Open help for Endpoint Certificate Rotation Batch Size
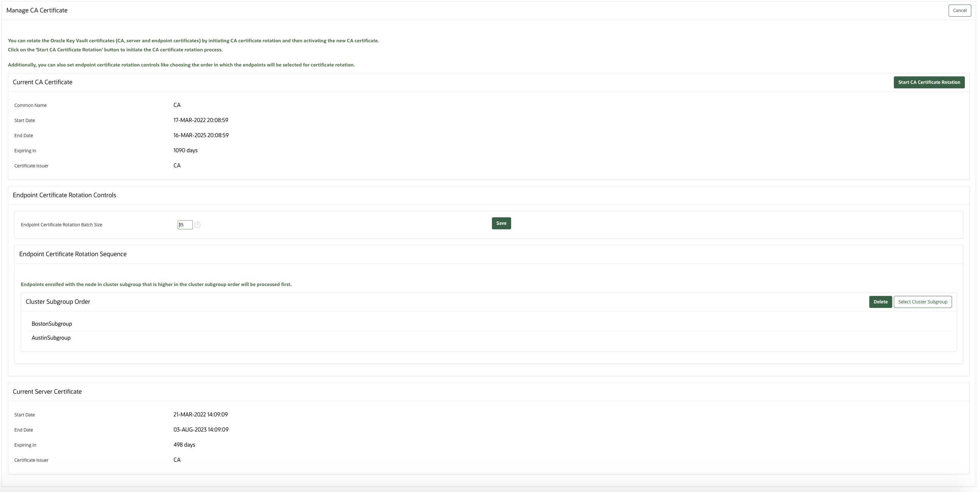Viewport: 980px width, 492px height. tap(197, 225)
